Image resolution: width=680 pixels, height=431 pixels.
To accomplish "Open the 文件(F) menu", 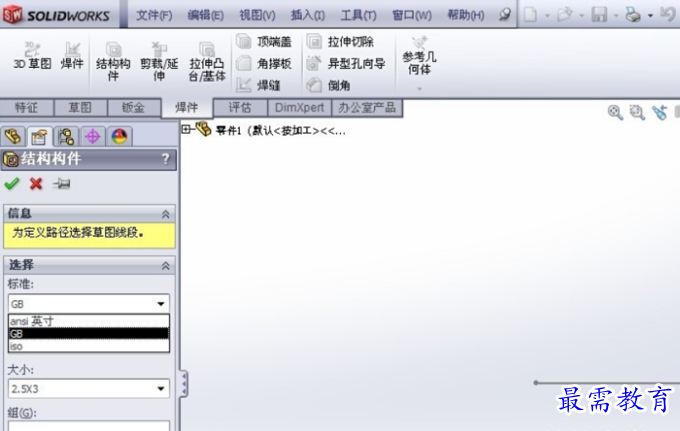I will point(154,16).
